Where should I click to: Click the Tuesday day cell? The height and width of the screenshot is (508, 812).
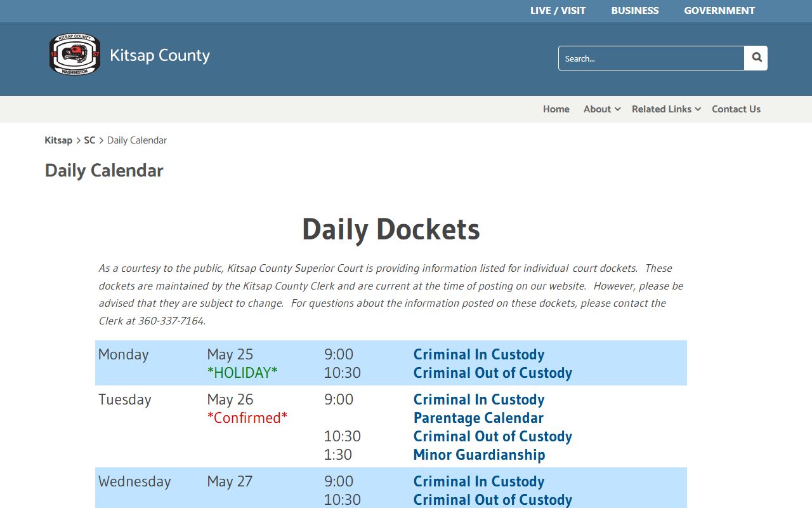pyautogui.click(x=124, y=399)
